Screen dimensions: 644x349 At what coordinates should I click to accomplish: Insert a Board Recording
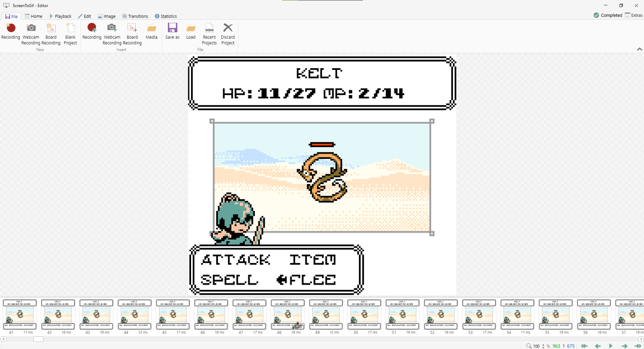point(132,33)
